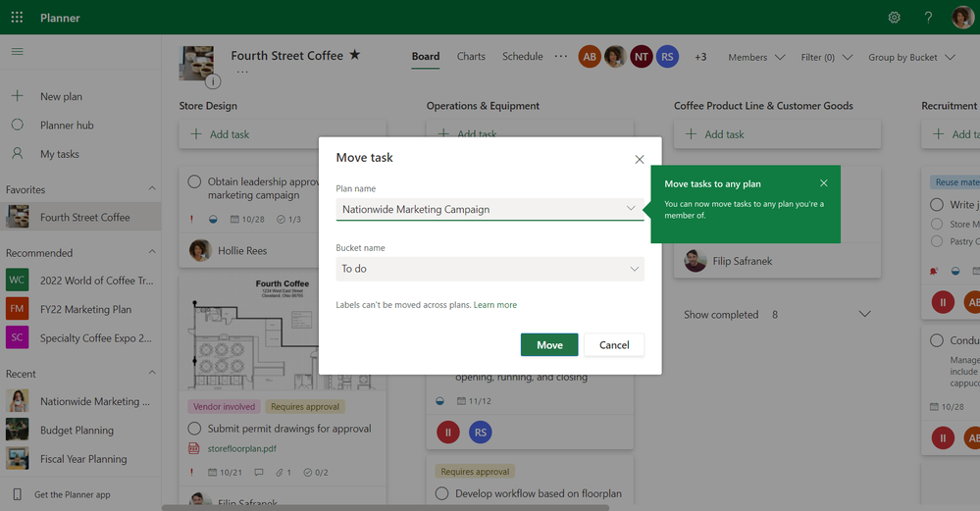The image size is (980, 511).
Task: Check the Pastry checklist item
Action: click(x=936, y=241)
